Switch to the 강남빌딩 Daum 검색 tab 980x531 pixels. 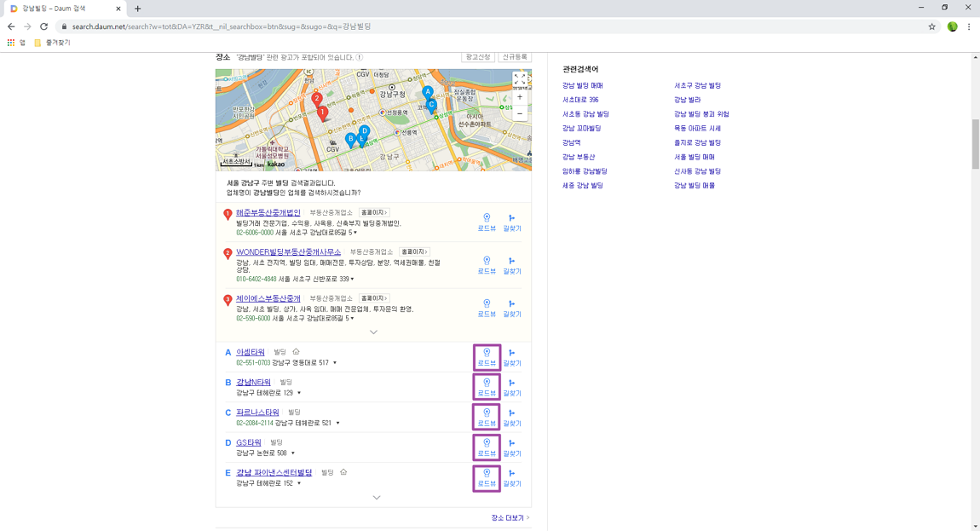click(65, 9)
